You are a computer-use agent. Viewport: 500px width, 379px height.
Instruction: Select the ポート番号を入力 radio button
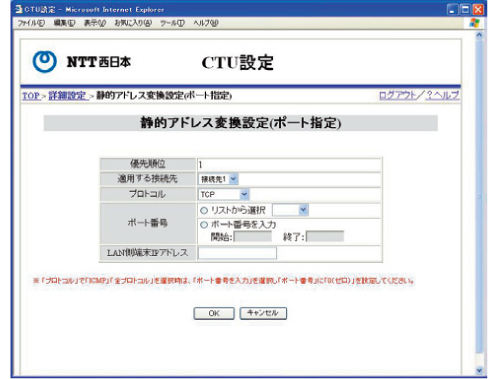pos(204,224)
